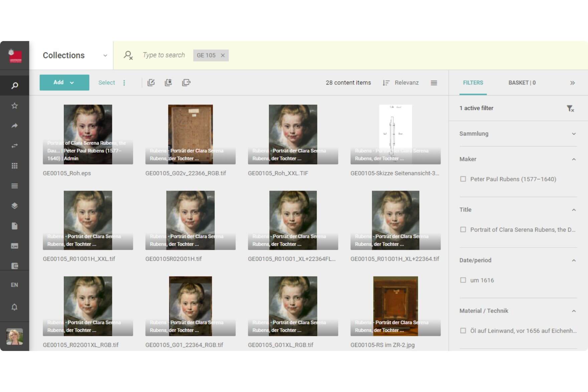The image size is (588, 392).
Task: Click the 1 active filter label
Action: (476, 108)
